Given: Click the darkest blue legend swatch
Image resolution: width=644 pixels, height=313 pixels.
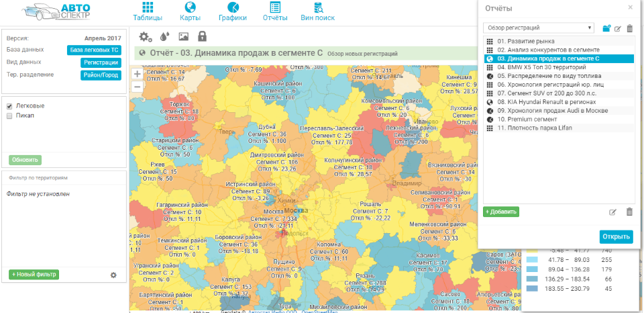Looking at the screenshot, I should click(531, 289).
